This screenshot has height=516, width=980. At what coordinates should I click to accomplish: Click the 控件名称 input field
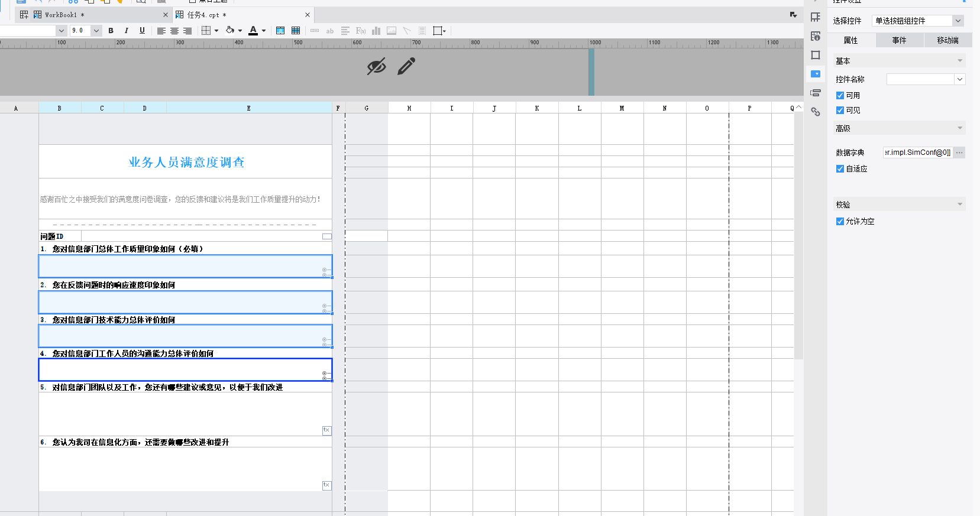pos(920,79)
